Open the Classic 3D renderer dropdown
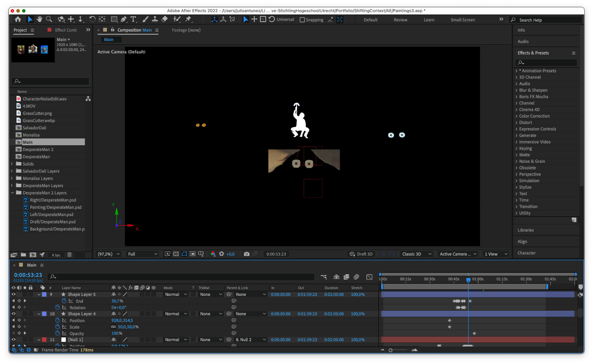Screen dimensions: 591x364 pyautogui.click(x=416, y=254)
